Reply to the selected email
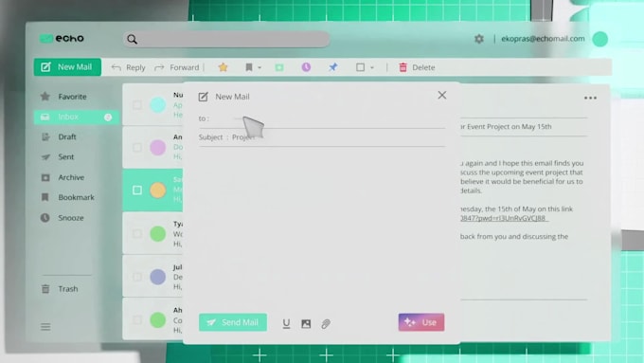This screenshot has height=363, width=644. pos(129,67)
